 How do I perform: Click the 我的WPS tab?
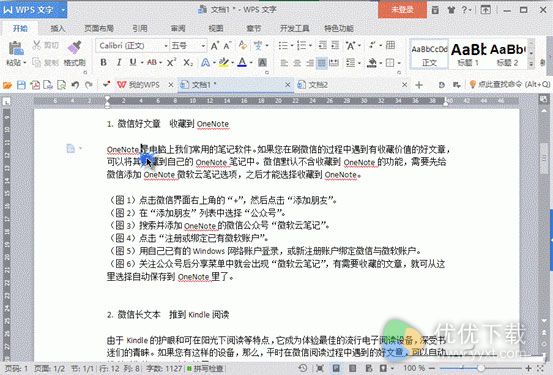click(x=144, y=85)
